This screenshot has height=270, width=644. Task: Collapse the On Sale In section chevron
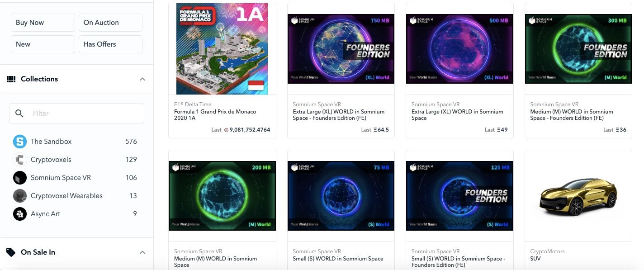pyautogui.click(x=142, y=252)
